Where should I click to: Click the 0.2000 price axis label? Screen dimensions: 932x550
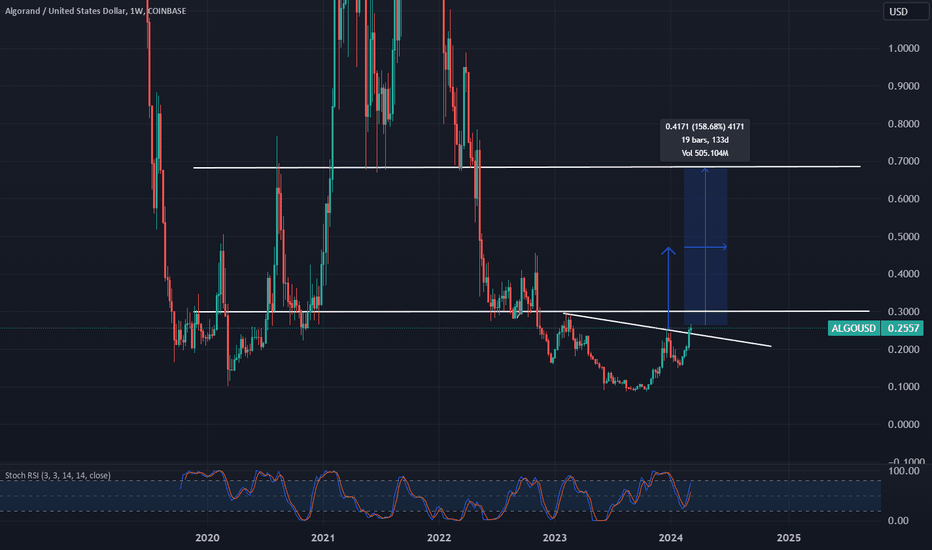coord(903,349)
